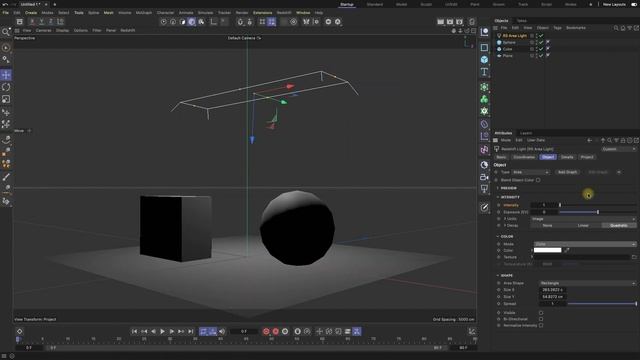The width and height of the screenshot is (640, 360).
Task: Toggle the Cube enabled checkmark
Action: [541, 49]
